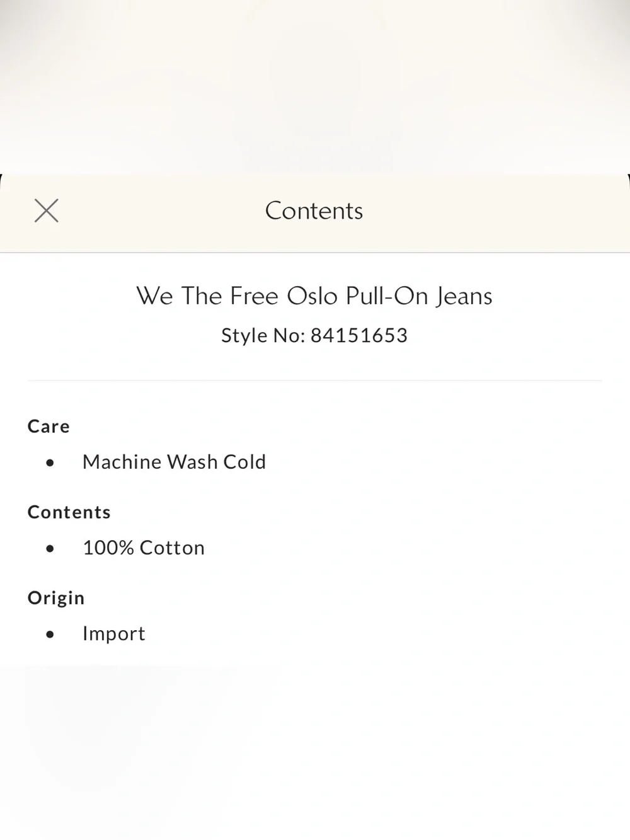Click the Style No: label
The width and height of the screenshot is (630, 840).
pyautogui.click(x=263, y=335)
